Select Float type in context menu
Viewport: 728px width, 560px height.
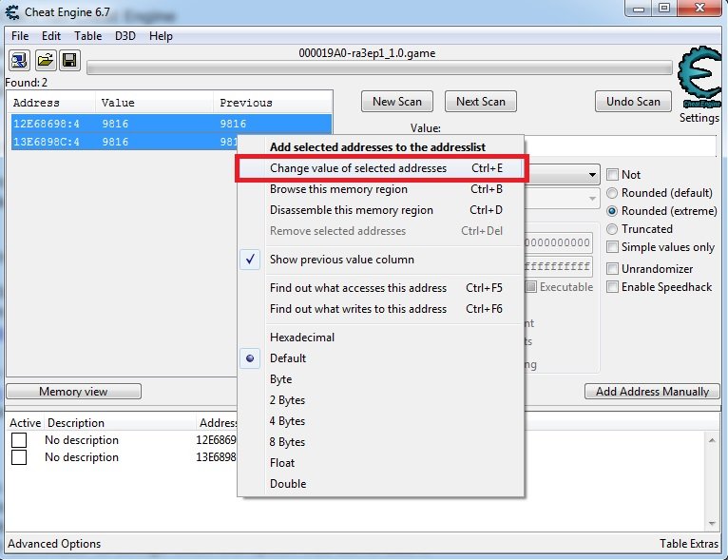pos(381,462)
